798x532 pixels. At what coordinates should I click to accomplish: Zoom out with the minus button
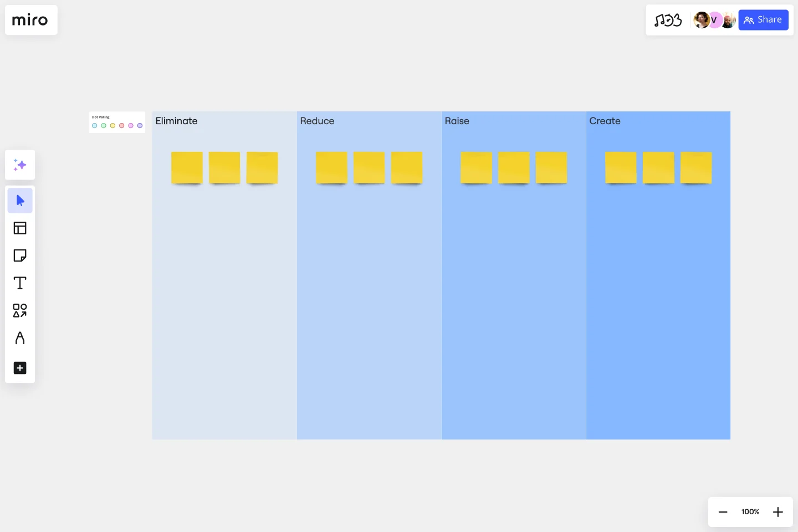coord(723,512)
